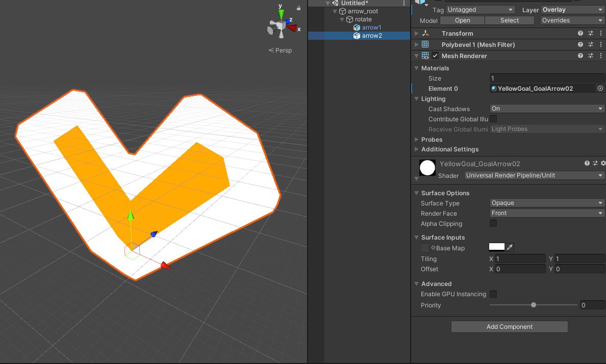Click the Priority value field
The image size is (606, 364).
click(592, 305)
